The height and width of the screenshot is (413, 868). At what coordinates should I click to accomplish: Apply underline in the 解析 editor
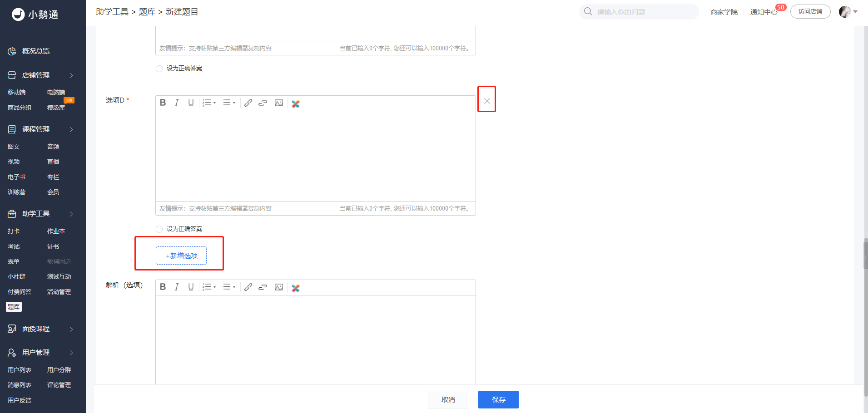coord(191,287)
